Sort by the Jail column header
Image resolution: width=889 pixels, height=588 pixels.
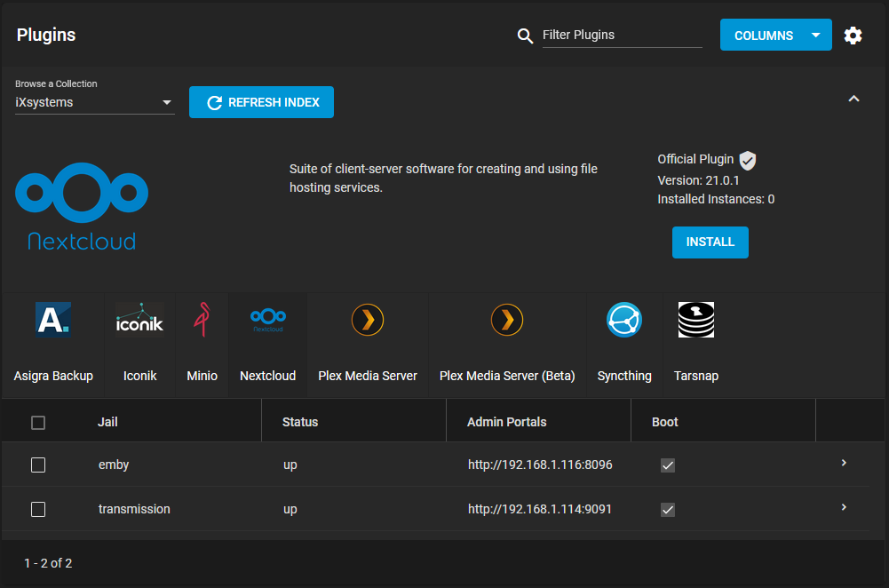point(107,422)
